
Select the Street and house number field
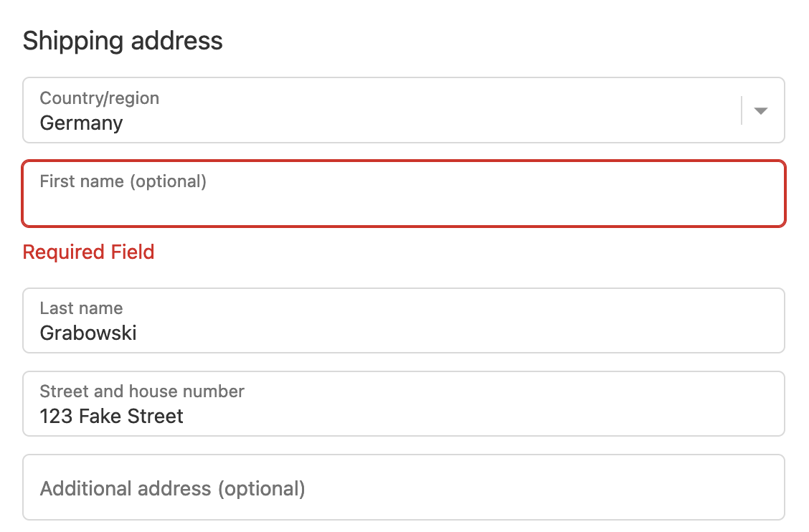coord(403,404)
